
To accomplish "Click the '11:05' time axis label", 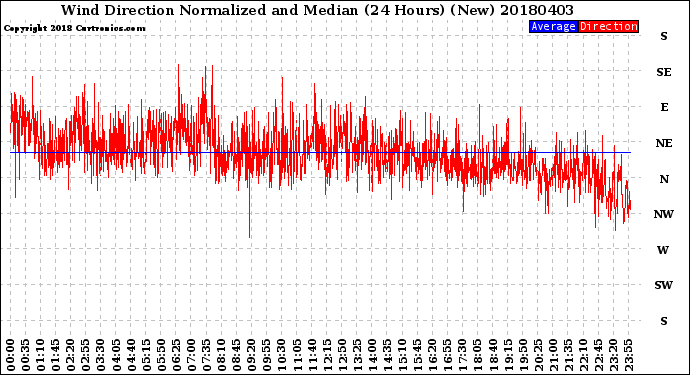I will (x=297, y=355).
